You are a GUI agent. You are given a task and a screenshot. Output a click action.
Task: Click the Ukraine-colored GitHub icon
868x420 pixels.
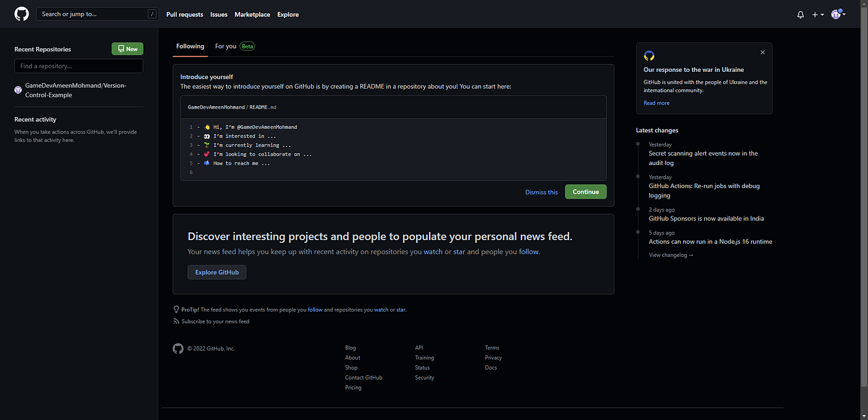coord(649,55)
